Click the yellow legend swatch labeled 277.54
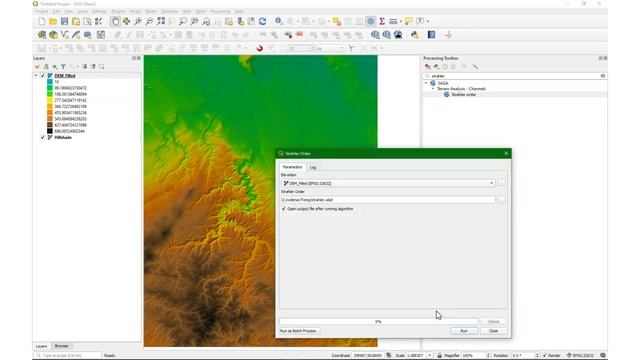 50,100
